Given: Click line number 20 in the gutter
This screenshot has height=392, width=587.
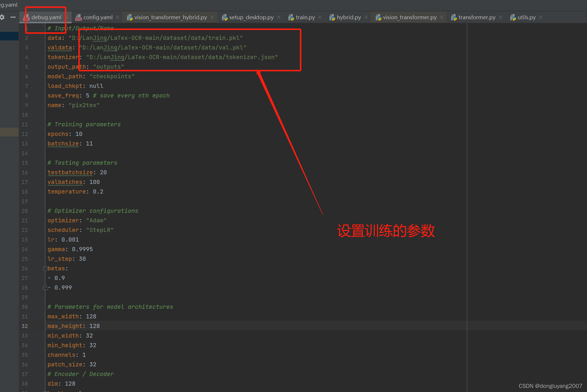Looking at the screenshot, I should [25, 211].
